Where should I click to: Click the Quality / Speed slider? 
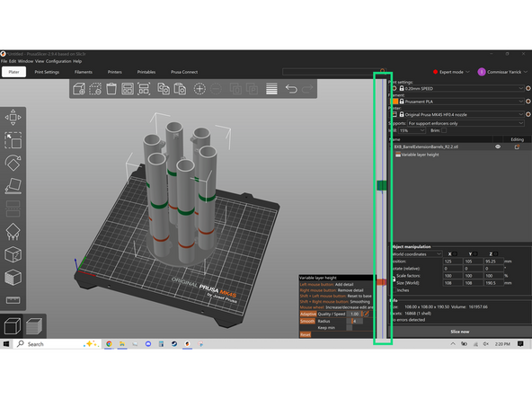[x=355, y=314]
